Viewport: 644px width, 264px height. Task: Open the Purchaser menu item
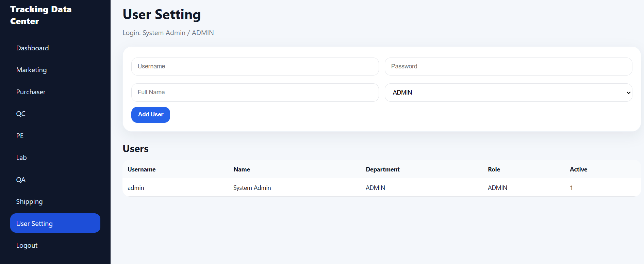55,92
